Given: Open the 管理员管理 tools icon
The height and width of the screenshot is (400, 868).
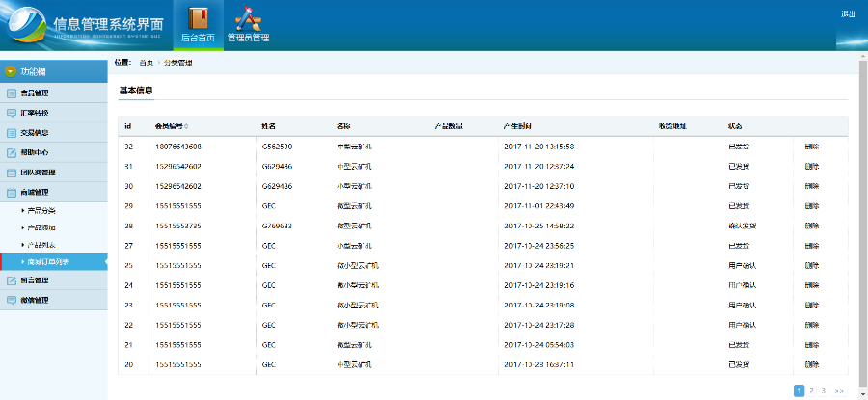Looking at the screenshot, I should pos(248,19).
